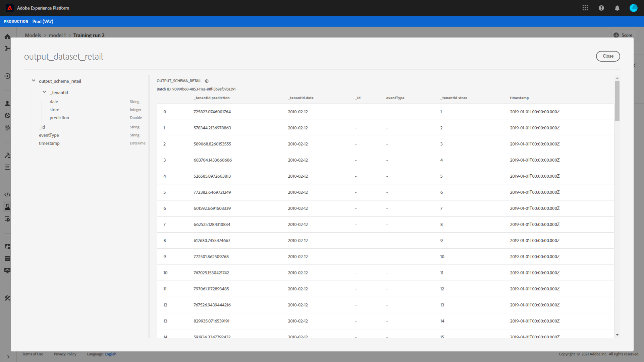Change language via English link

pos(110,354)
